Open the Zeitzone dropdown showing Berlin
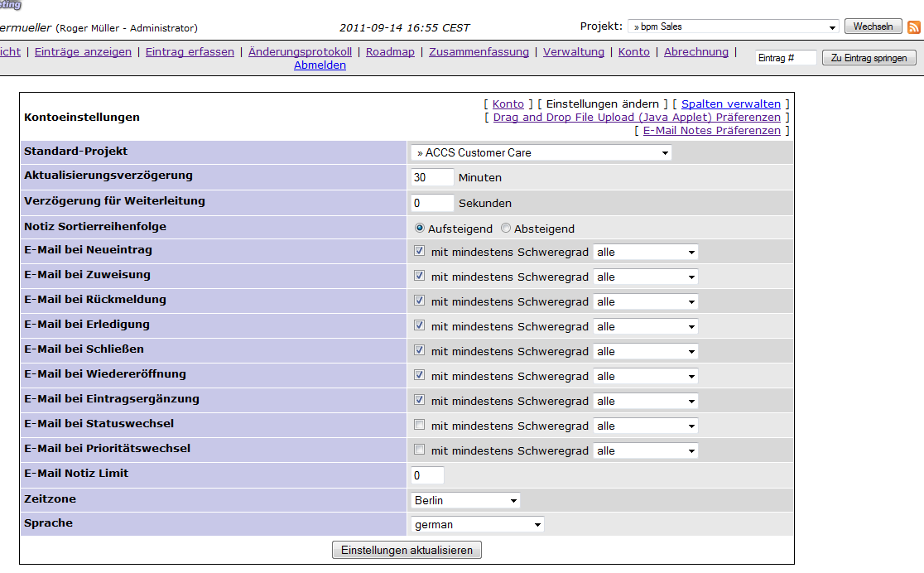The image size is (924, 573). tap(465, 500)
